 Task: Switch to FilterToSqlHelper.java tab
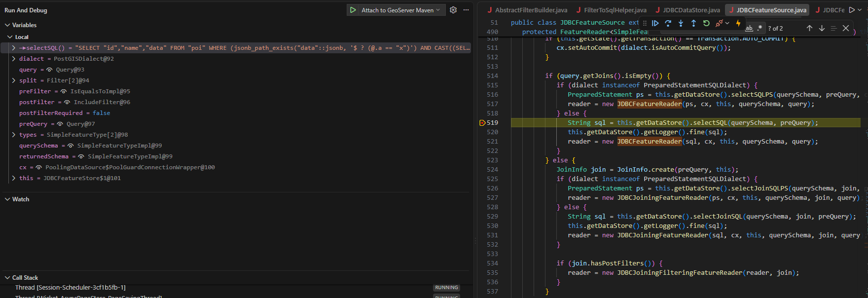(x=611, y=10)
